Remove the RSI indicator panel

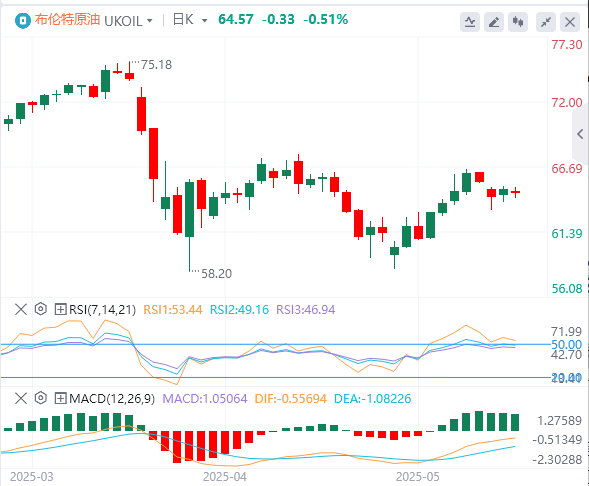click(x=21, y=309)
